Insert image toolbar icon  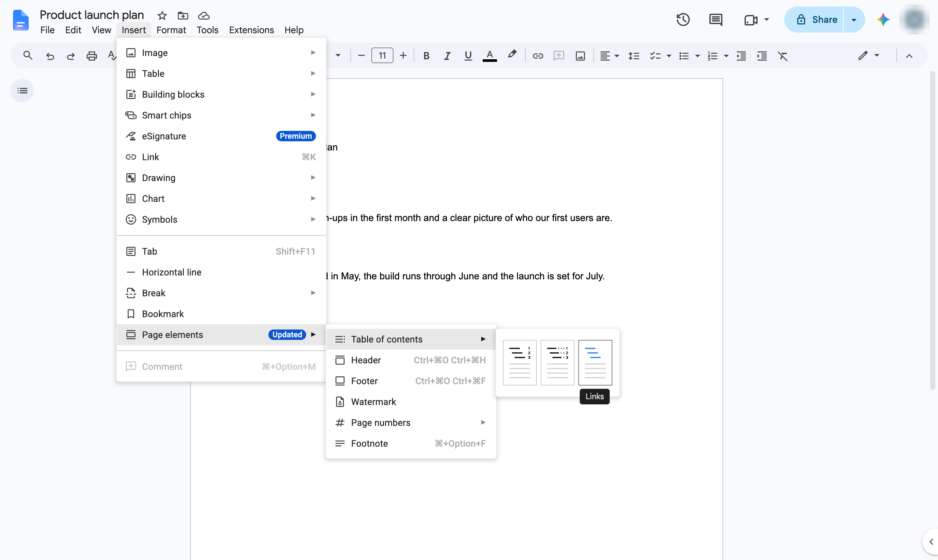click(x=580, y=56)
